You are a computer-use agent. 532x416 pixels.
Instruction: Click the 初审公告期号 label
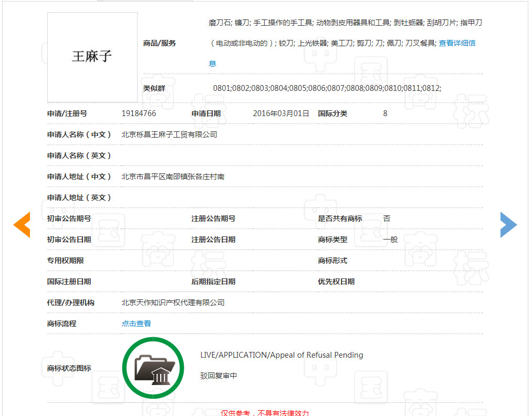pyautogui.click(x=69, y=219)
